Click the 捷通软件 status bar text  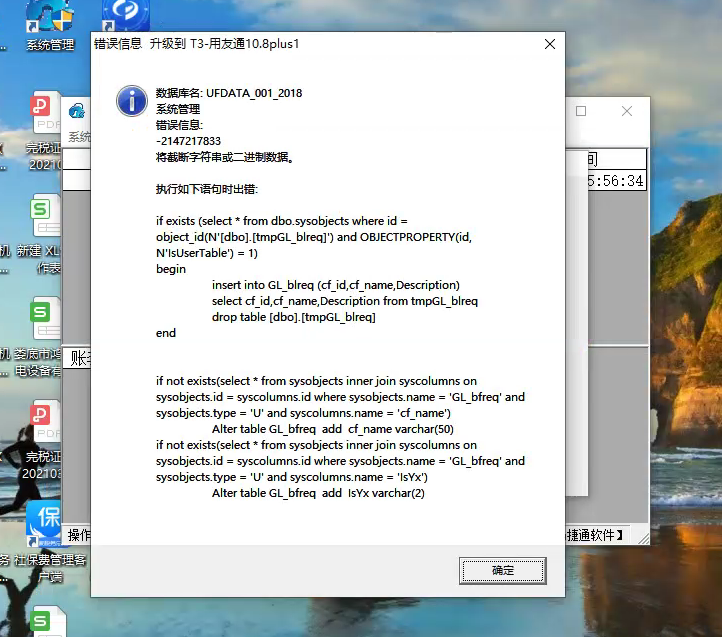click(595, 535)
